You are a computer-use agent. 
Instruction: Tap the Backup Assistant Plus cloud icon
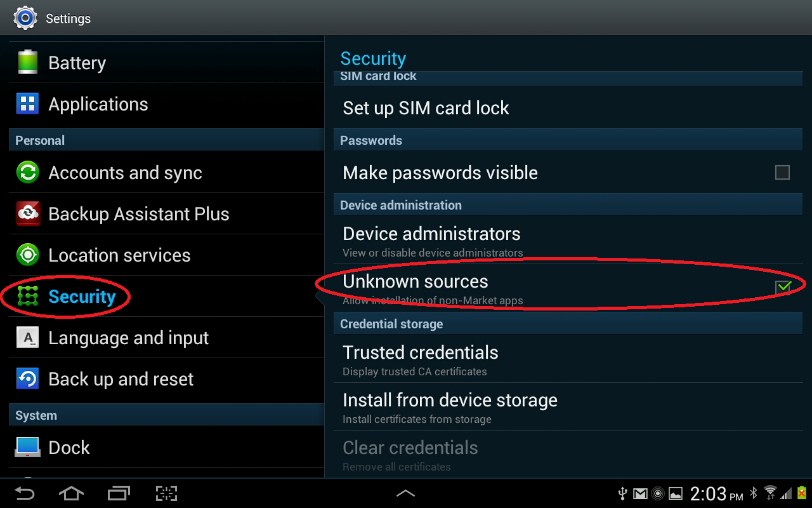click(x=28, y=214)
